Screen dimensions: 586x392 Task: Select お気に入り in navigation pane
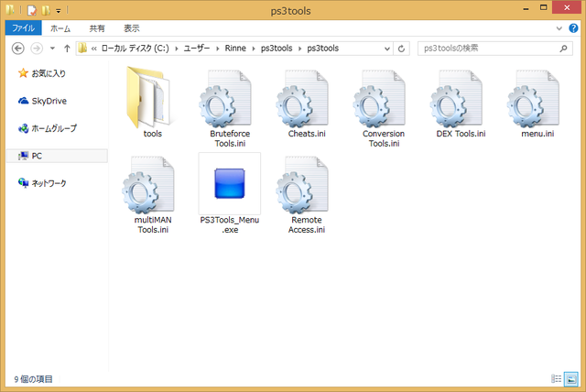tap(43, 73)
